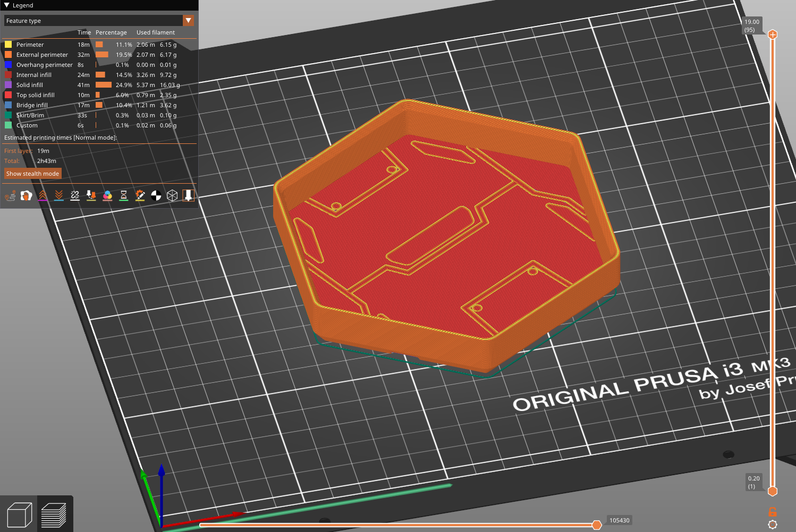Toggle travel moves visibility
The width and height of the screenshot is (796, 532).
pos(11,195)
